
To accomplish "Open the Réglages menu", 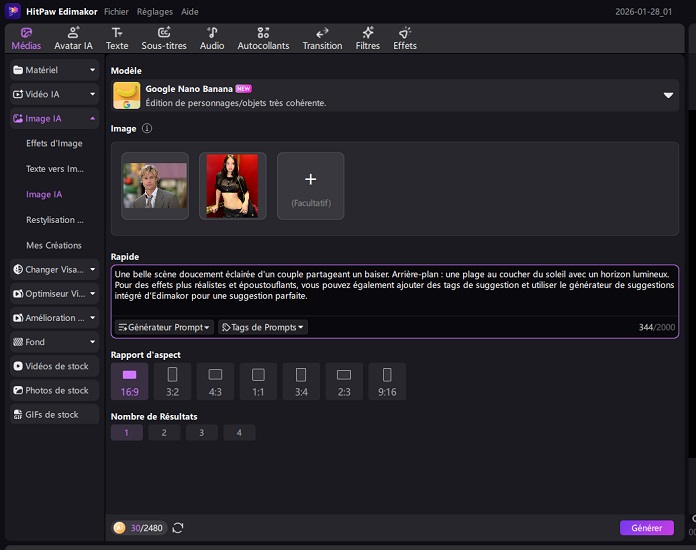I will pyautogui.click(x=153, y=11).
